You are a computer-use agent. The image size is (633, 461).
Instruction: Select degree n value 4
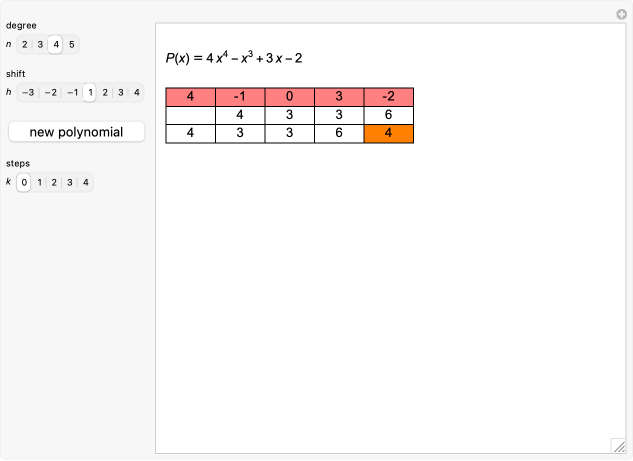pyautogui.click(x=56, y=44)
